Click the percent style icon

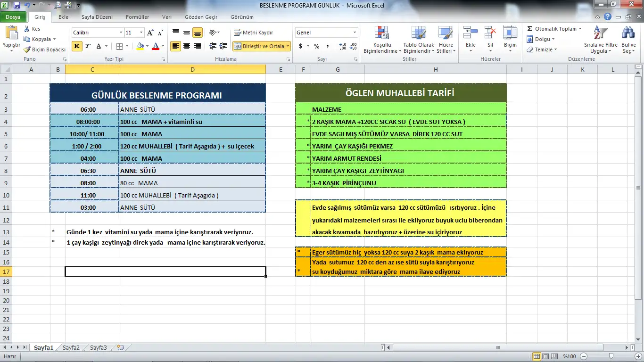click(316, 46)
